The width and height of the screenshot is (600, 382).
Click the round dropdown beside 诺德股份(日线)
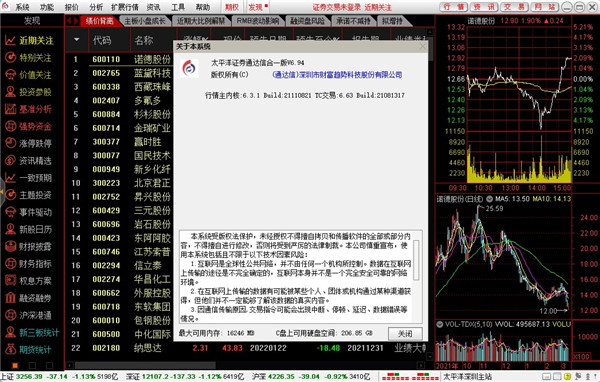coord(489,199)
